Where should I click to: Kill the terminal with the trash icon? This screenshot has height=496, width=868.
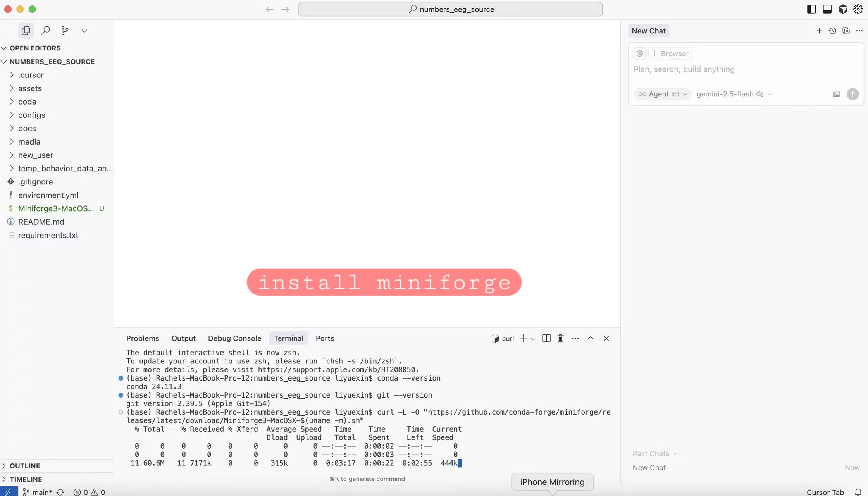pos(560,338)
